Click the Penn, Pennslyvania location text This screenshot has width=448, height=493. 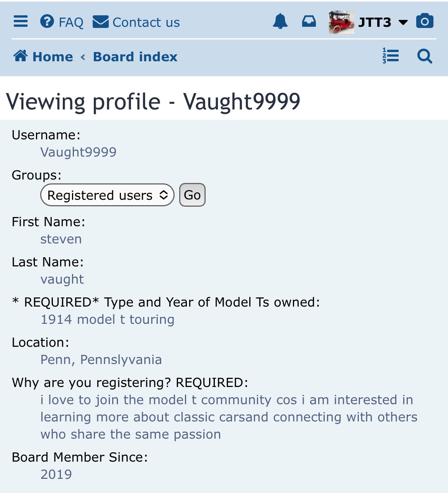(101, 359)
